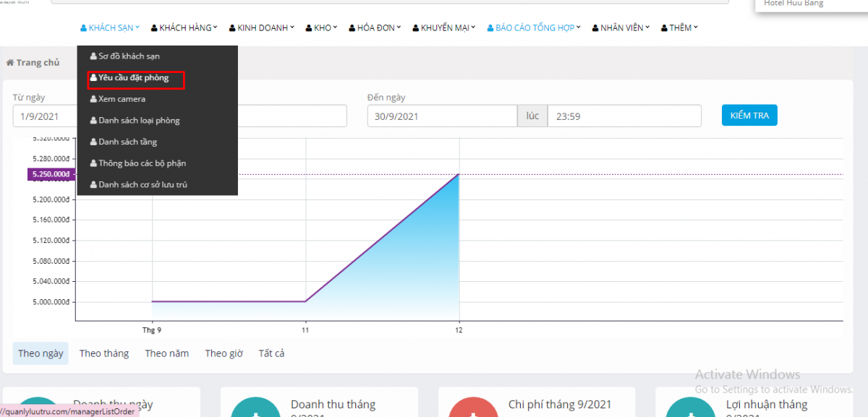Select Yêu cầu đặt phòng menu entry
The image size is (868, 417).
(x=134, y=77)
